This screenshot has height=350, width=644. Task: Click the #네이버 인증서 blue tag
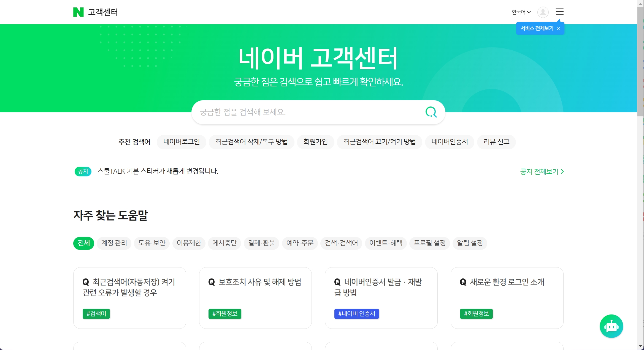click(x=356, y=314)
